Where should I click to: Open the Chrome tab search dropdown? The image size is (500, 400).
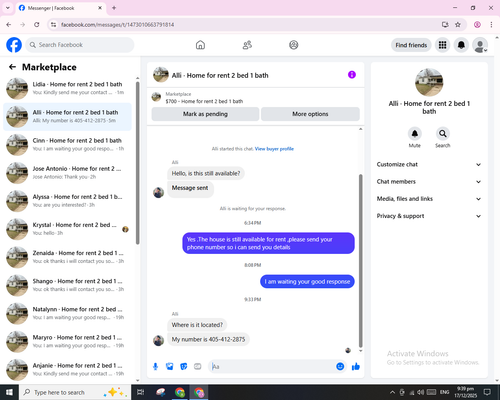(8, 8)
